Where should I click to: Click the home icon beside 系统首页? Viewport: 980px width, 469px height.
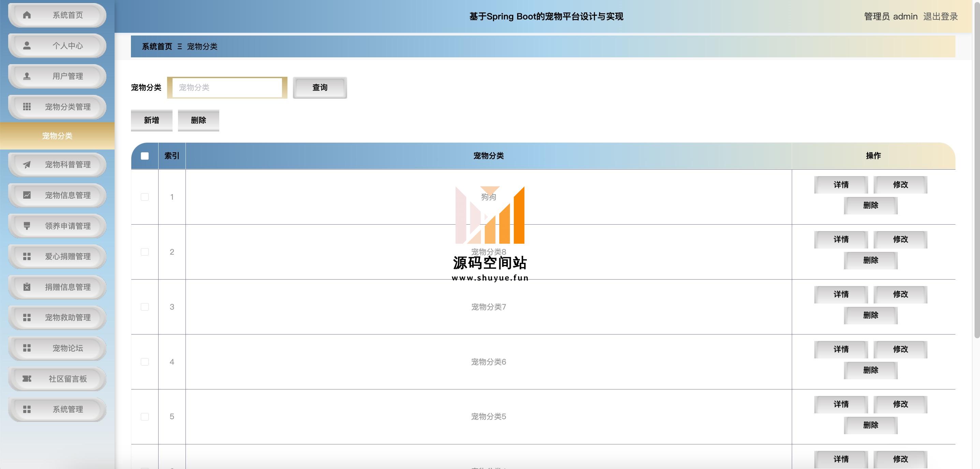pyautogui.click(x=27, y=15)
